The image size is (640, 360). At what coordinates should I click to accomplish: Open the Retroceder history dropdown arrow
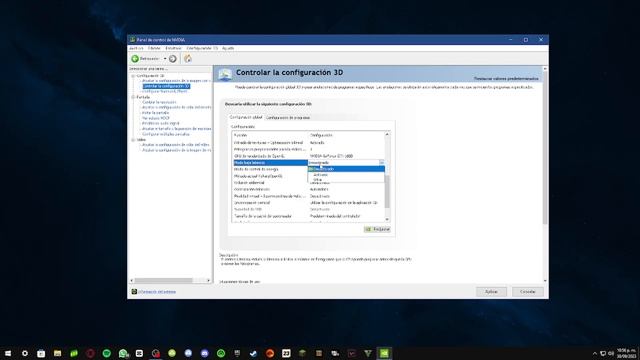pyautogui.click(x=165, y=59)
